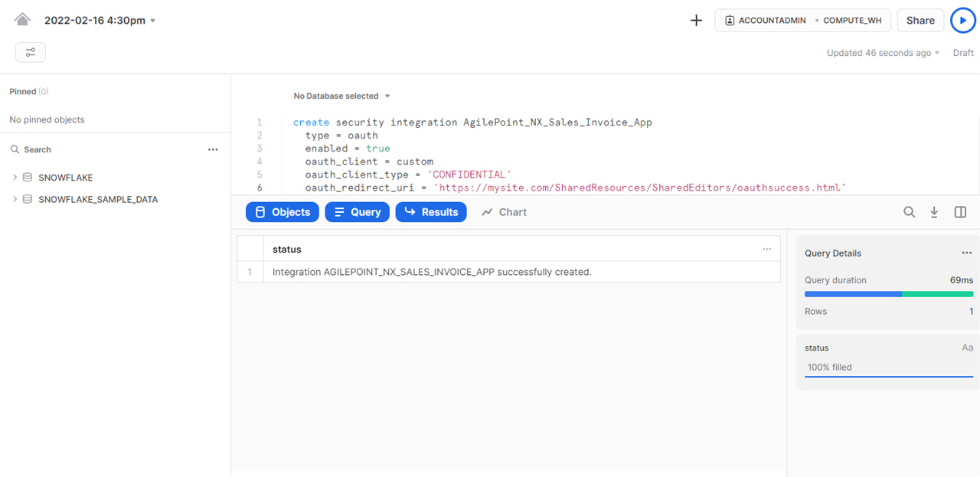Click the Draft status label
This screenshot has height=477, width=980.
click(x=963, y=53)
